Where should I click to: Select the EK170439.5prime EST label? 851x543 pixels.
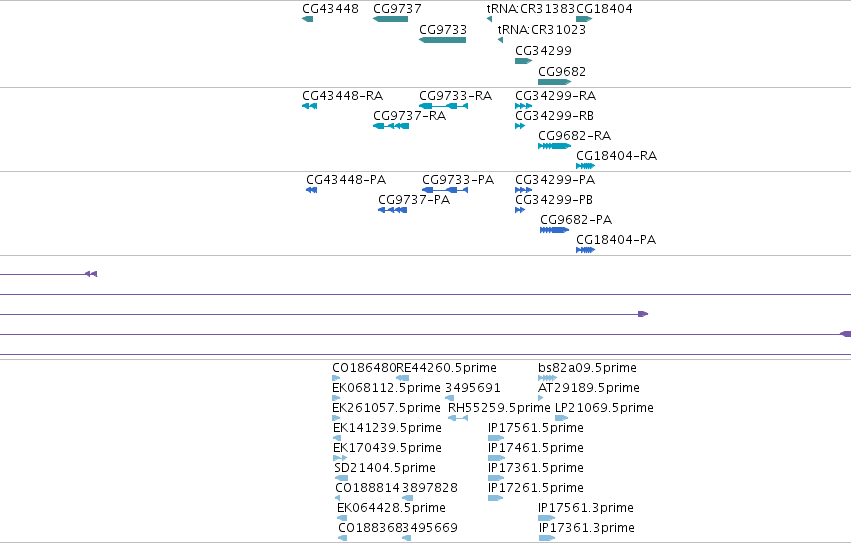click(388, 449)
